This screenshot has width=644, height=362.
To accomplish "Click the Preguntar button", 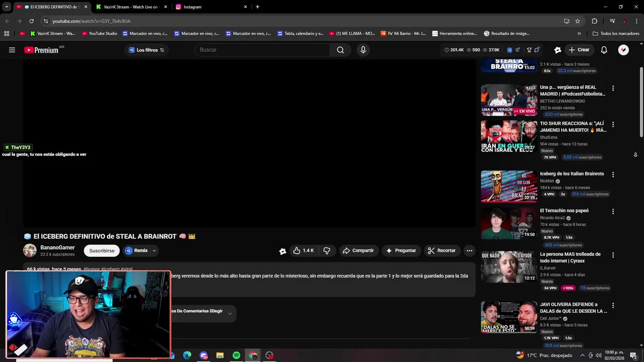I will tap(401, 250).
